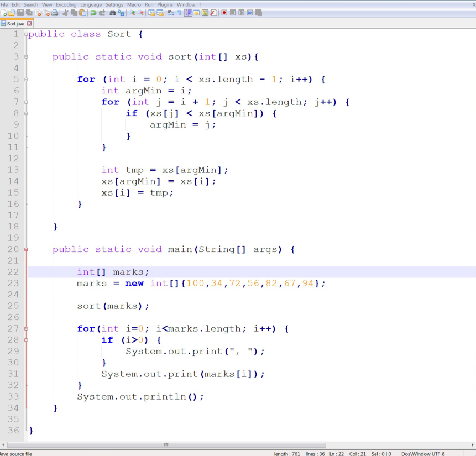
Task: Open the File menu
Action: pos(4,4)
